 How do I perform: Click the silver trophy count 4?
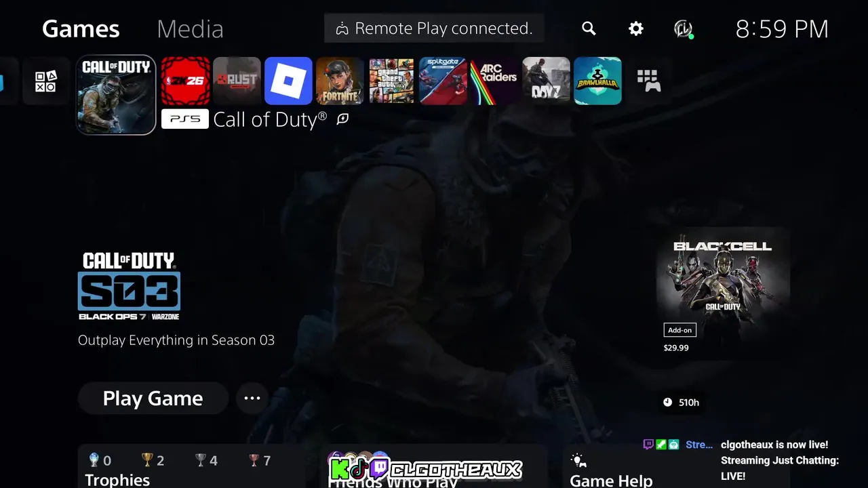click(206, 461)
